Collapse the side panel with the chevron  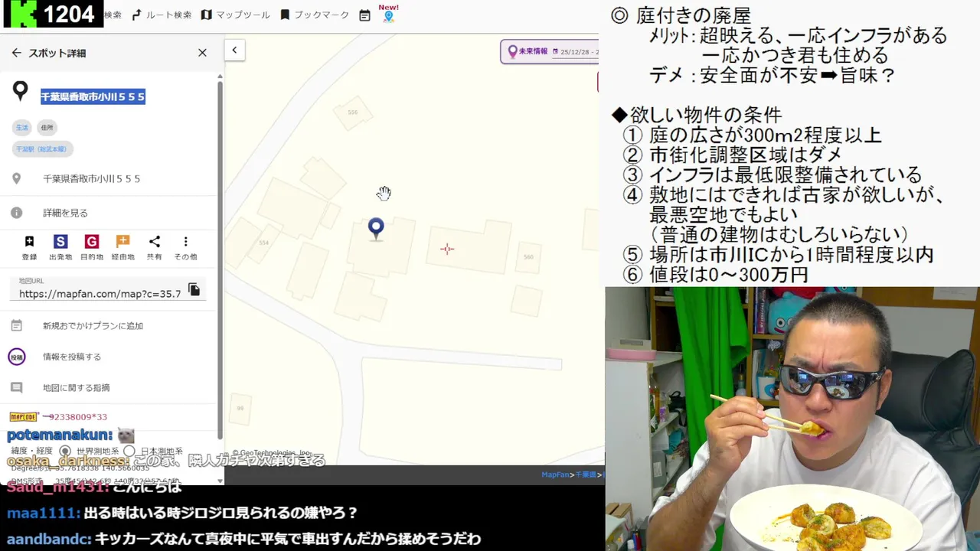[x=234, y=50]
